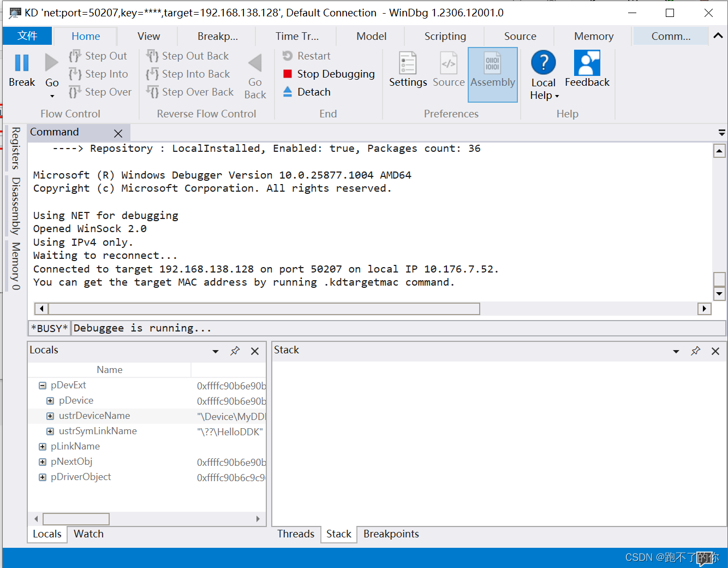
Task: Open debugger Settings
Action: coord(408,69)
